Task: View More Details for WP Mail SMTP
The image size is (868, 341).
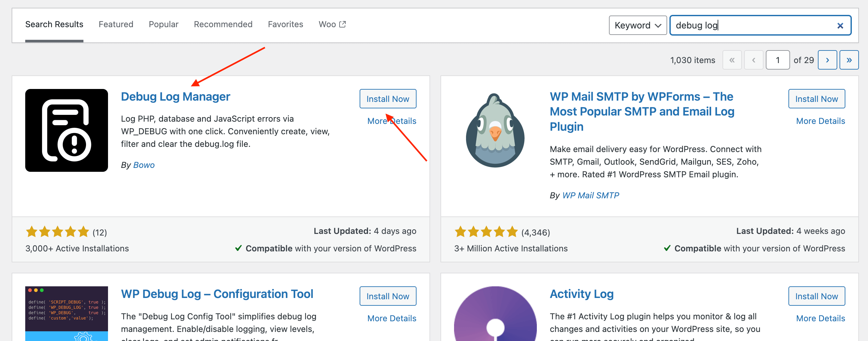Action: pyautogui.click(x=820, y=121)
